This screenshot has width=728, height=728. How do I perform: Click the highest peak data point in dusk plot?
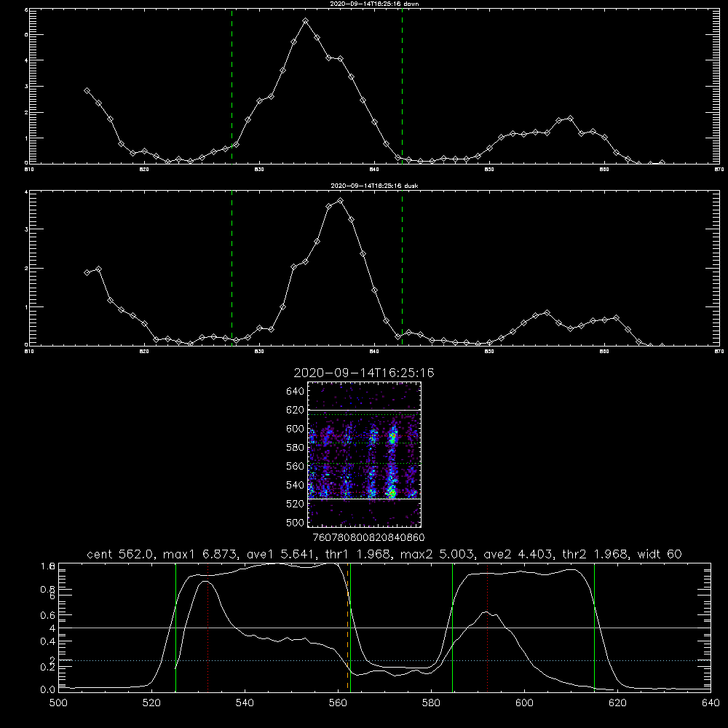tap(340, 201)
